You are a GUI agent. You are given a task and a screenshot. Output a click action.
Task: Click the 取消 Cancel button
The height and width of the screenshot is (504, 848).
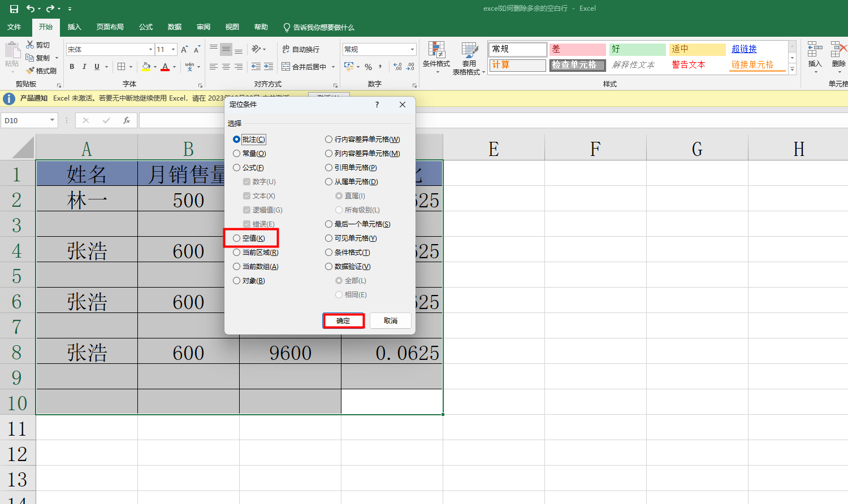pos(390,321)
